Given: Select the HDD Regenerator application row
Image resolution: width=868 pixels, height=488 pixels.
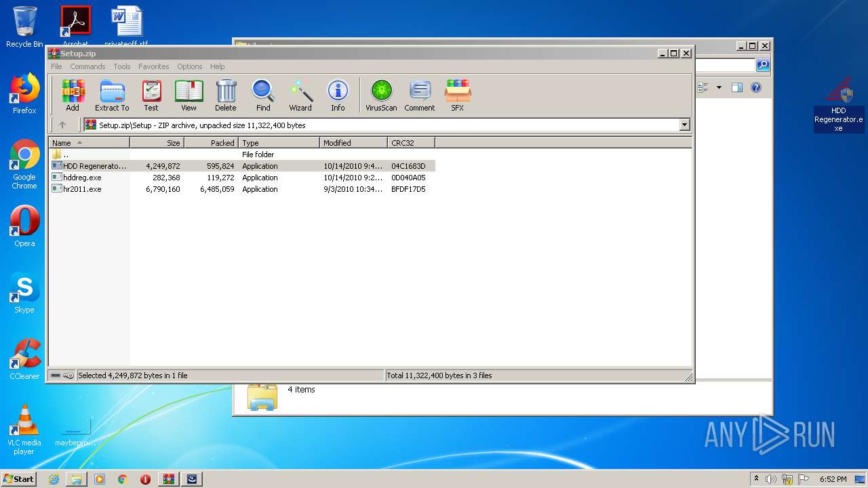Looking at the screenshot, I should coord(242,166).
